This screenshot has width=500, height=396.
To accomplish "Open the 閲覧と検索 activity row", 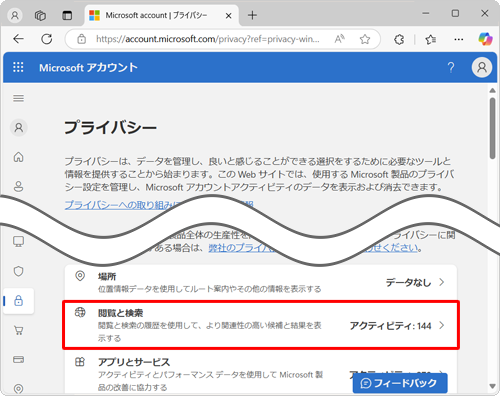I will (x=260, y=325).
